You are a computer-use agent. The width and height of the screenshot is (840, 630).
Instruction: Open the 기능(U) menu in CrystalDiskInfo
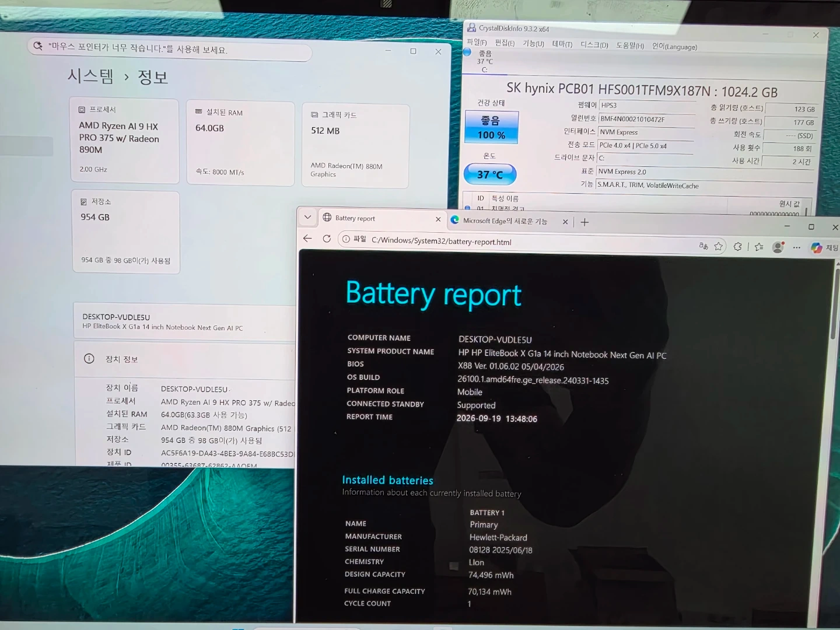(533, 43)
